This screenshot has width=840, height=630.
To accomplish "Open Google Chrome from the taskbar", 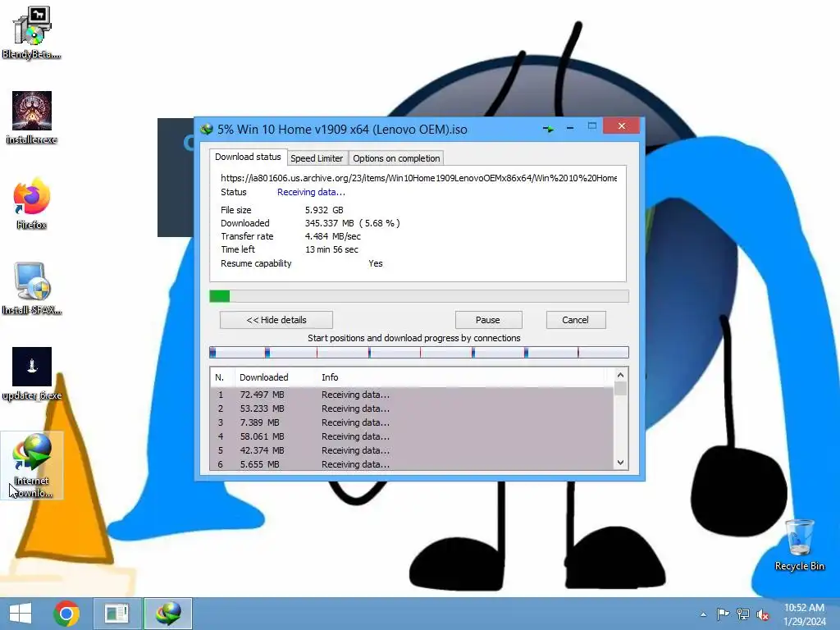I will coord(66,614).
